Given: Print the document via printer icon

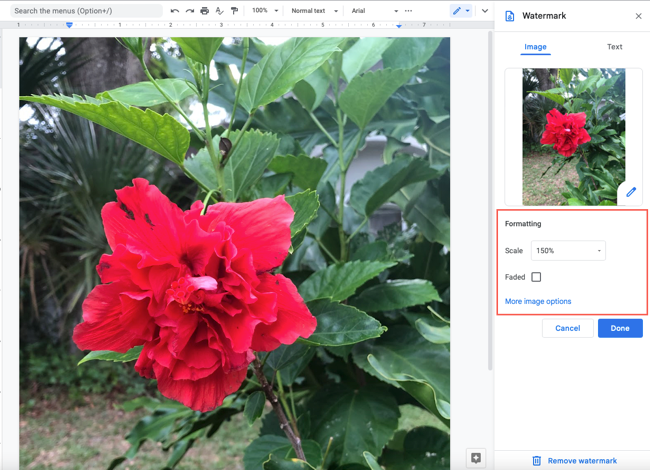Looking at the screenshot, I should 204,11.
